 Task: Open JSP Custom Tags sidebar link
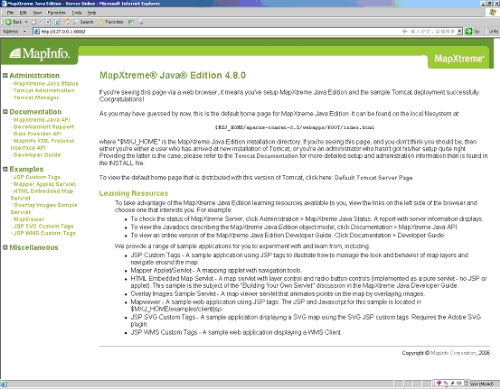click(37, 177)
